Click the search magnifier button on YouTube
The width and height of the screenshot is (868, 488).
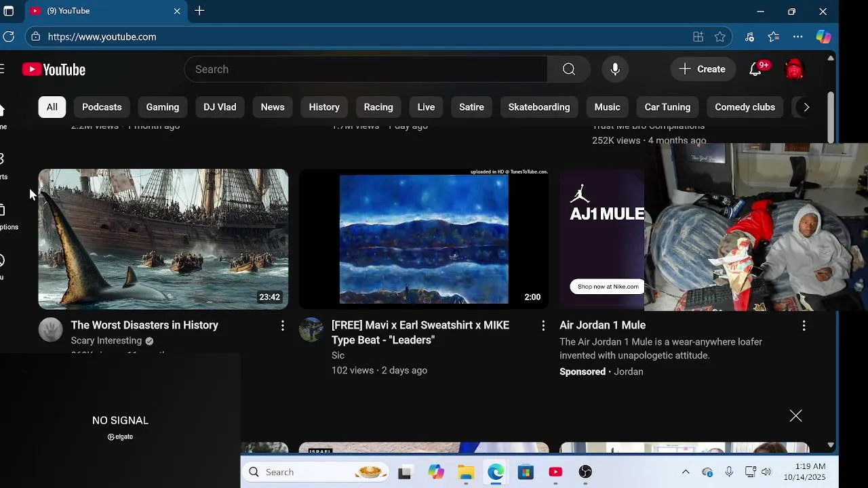point(569,69)
